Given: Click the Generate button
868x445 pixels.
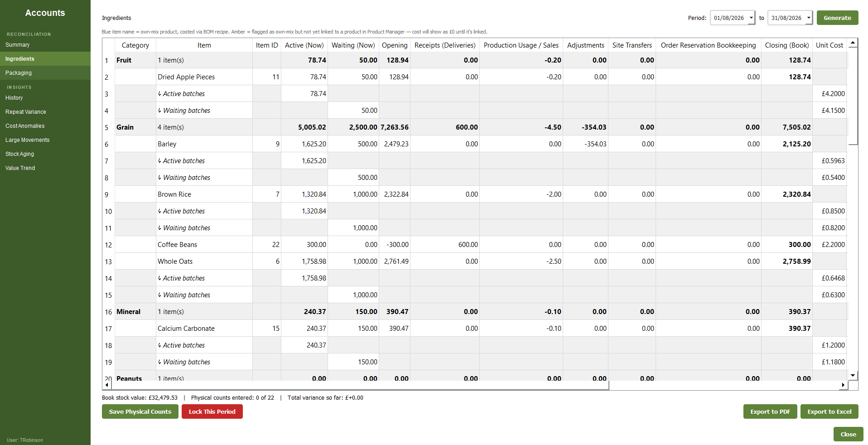Looking at the screenshot, I should pyautogui.click(x=837, y=18).
